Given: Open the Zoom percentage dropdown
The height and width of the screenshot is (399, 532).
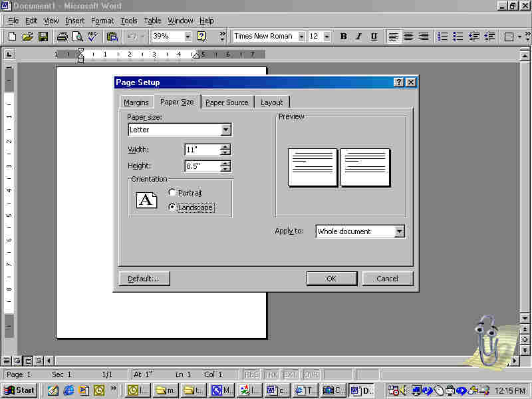Looking at the screenshot, I should point(188,37).
